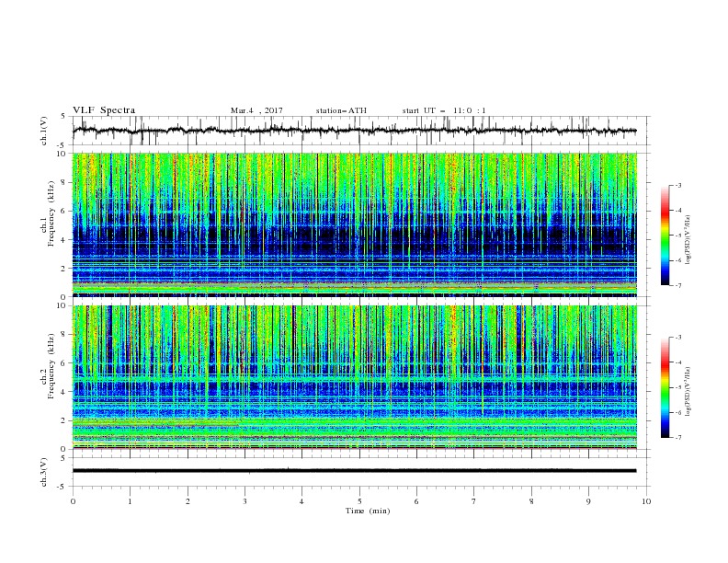This screenshot has height=563, width=728.
Task: Click the '3' tick on the Time axis
Action: [245, 501]
